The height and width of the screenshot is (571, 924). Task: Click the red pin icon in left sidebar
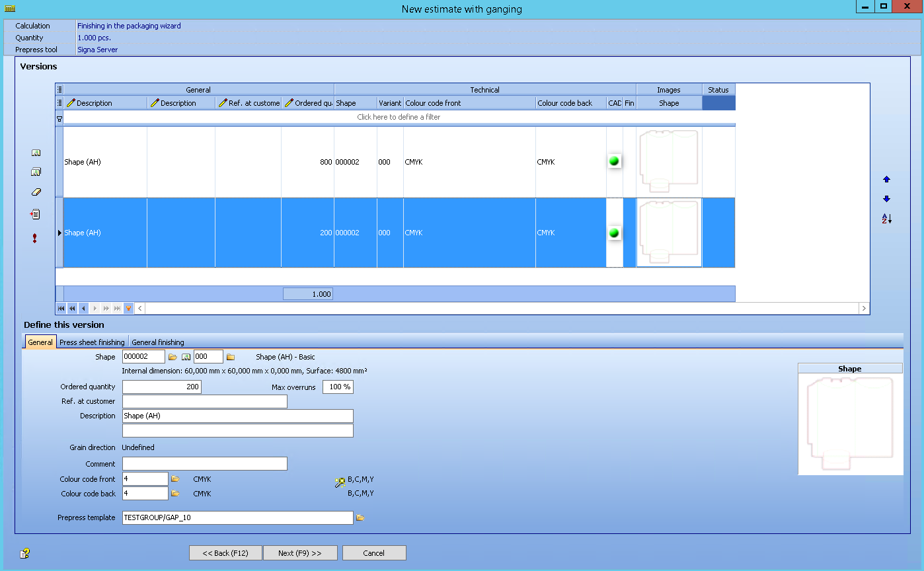pos(35,238)
